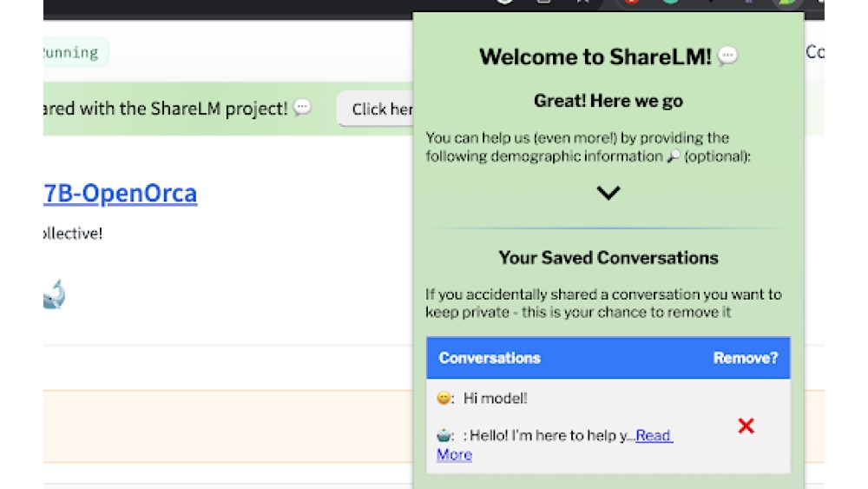Click the Running status badge

point(76,53)
